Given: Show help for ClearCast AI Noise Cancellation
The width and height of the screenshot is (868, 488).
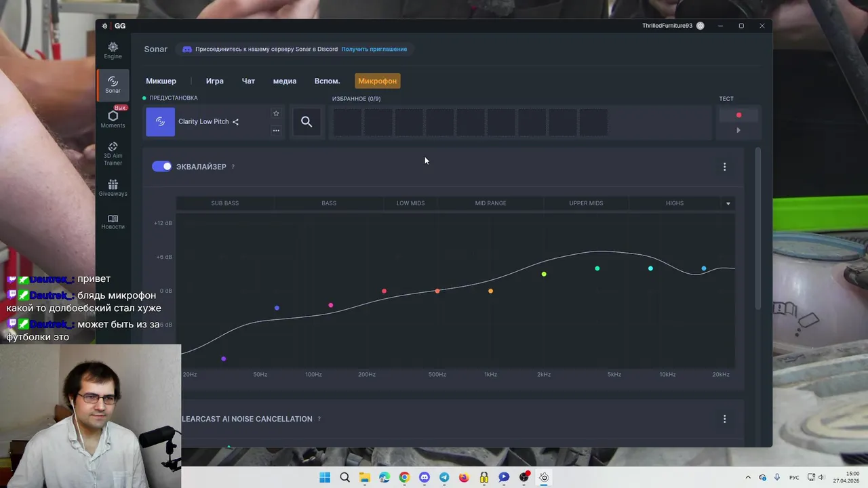Looking at the screenshot, I should [319, 419].
